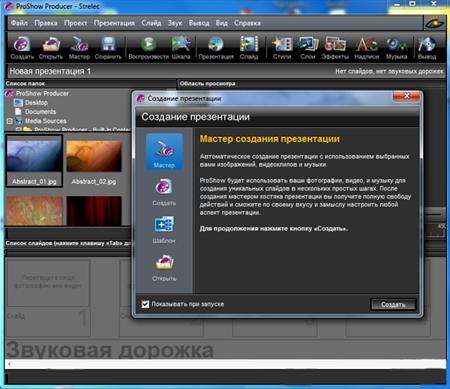
Task: Click the slide list horizontal scrollbar
Action: pyautogui.click(x=225, y=364)
